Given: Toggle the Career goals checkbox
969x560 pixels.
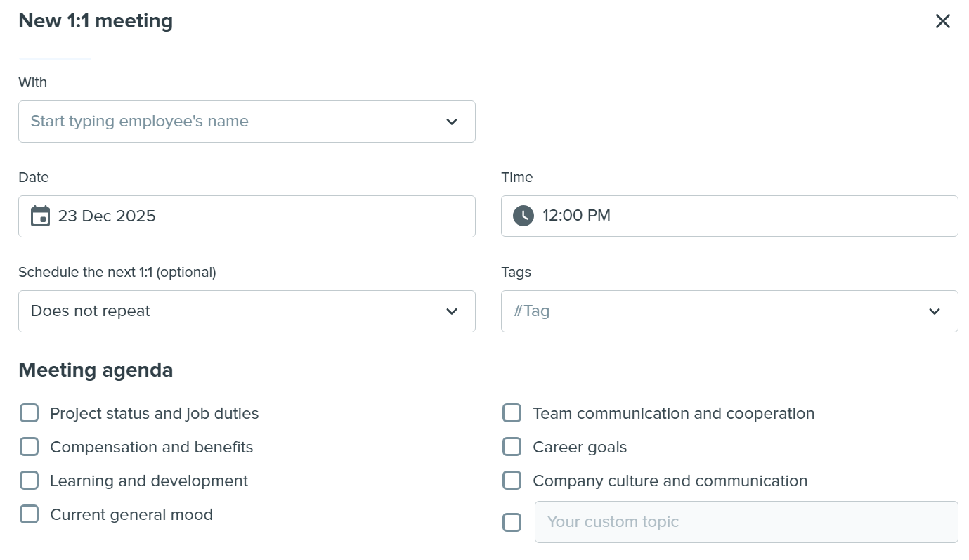Looking at the screenshot, I should tap(512, 447).
